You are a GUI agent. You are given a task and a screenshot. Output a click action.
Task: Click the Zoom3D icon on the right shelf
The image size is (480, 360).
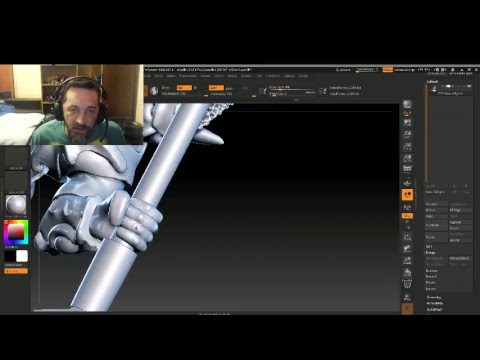(407, 261)
